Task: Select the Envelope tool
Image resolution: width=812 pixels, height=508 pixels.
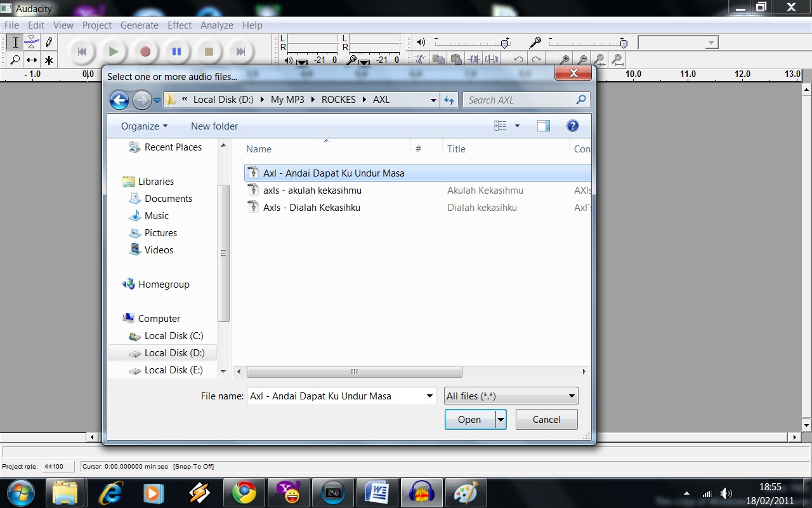Action: [32, 43]
